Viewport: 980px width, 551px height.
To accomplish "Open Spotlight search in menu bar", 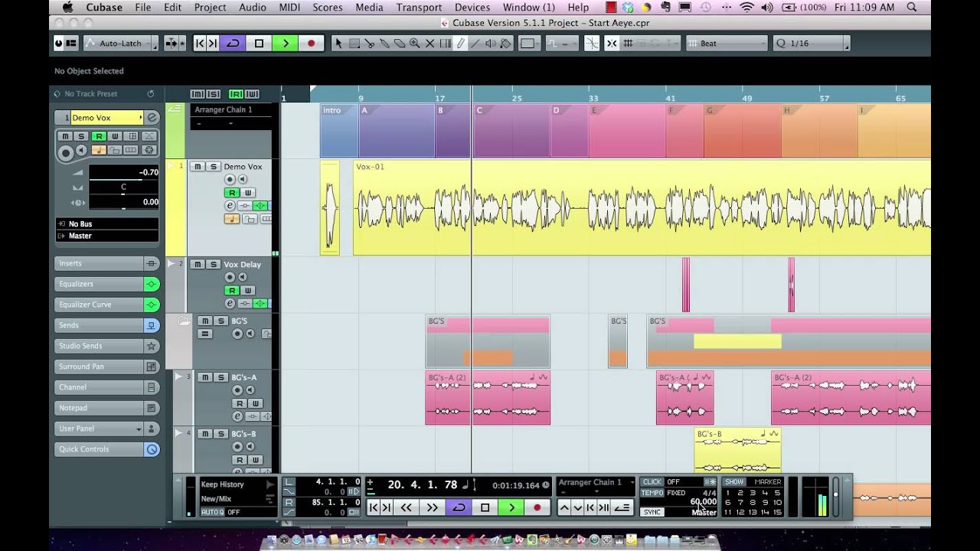I will [x=911, y=8].
